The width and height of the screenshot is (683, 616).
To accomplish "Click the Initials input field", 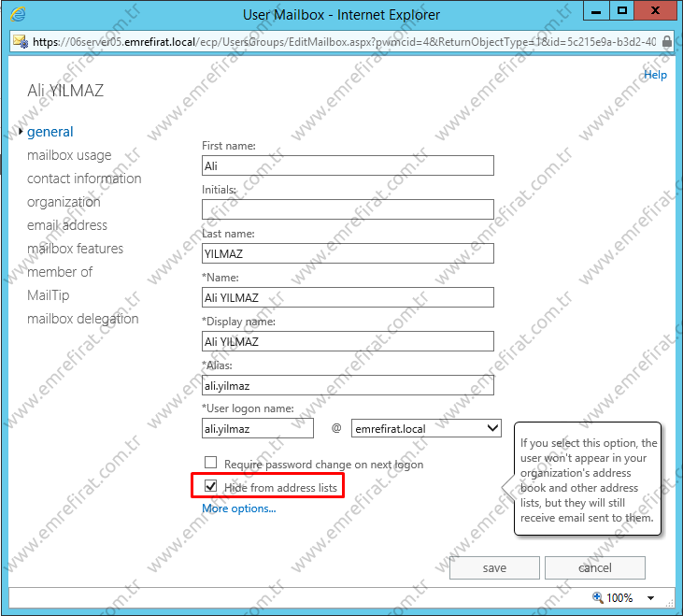I will [348, 209].
